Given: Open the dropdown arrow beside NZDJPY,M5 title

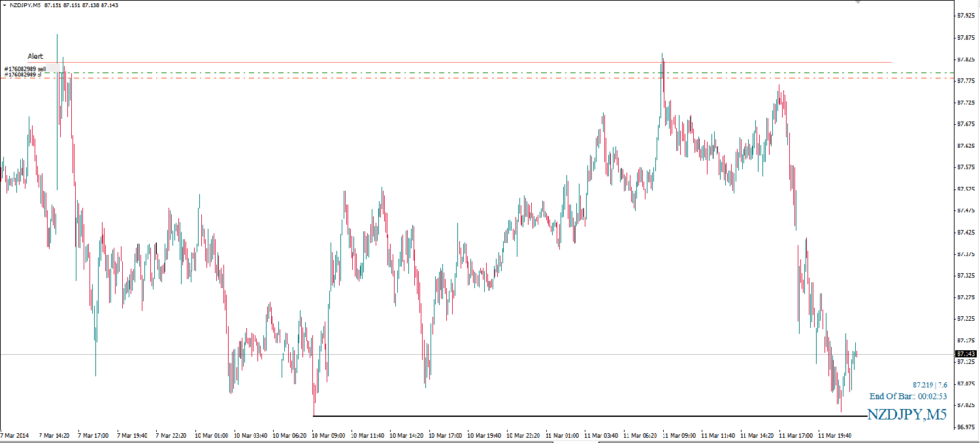Looking at the screenshot, I should pos(5,5).
